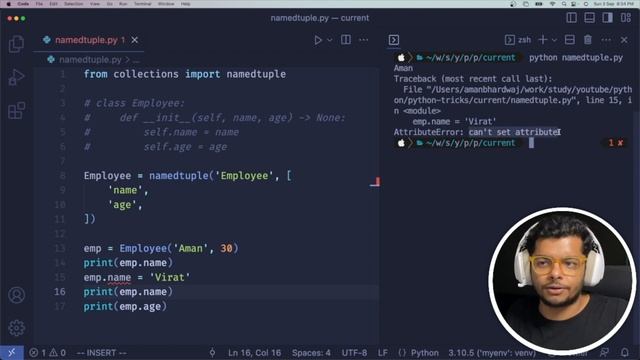Place cursor on line 13 emp assignment
The height and width of the screenshot is (360, 640).
tap(161, 248)
